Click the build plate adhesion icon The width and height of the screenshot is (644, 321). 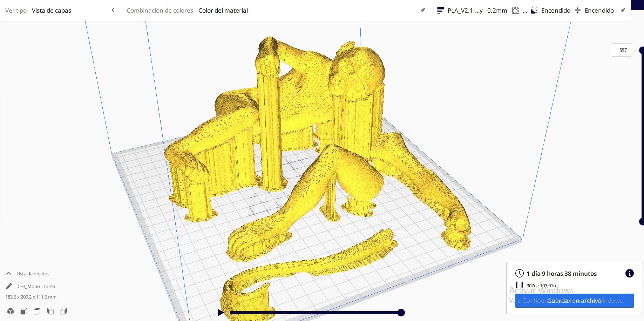pos(578,11)
